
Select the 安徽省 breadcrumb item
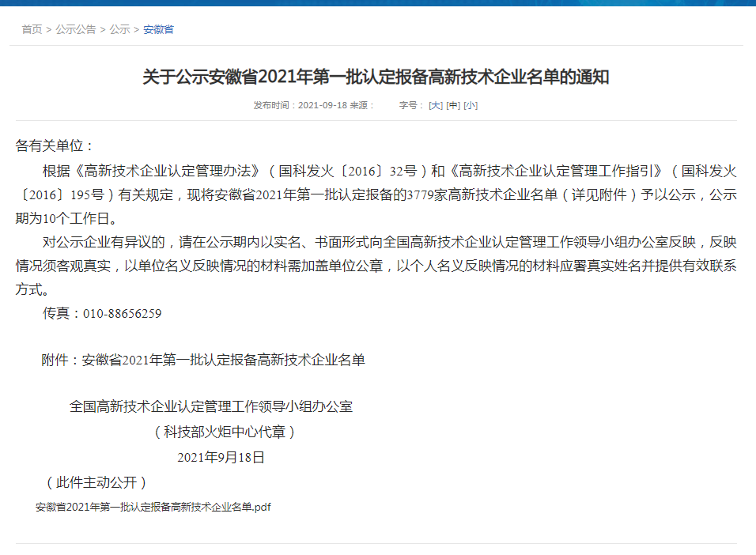tap(158, 29)
